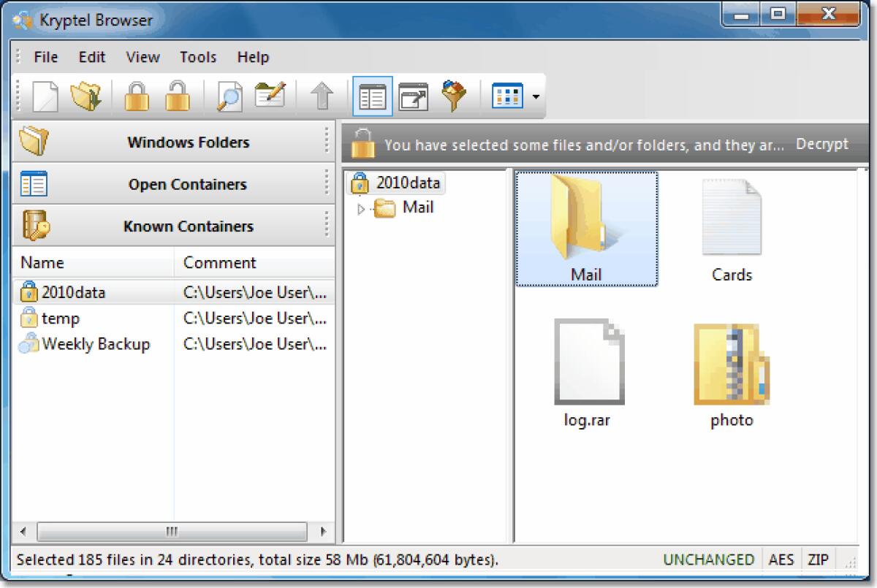
Task: Go up one level with the arrow icon
Action: 322,96
